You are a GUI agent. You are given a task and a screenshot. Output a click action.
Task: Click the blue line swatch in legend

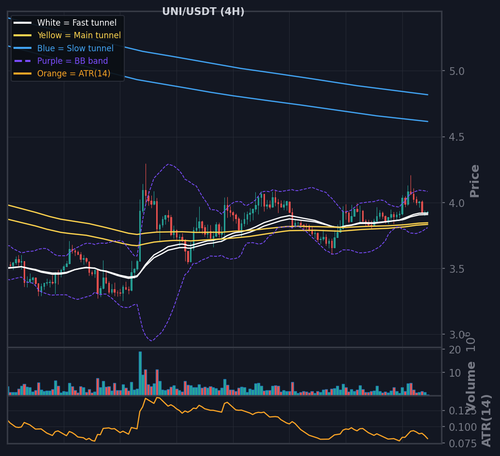point(22,48)
